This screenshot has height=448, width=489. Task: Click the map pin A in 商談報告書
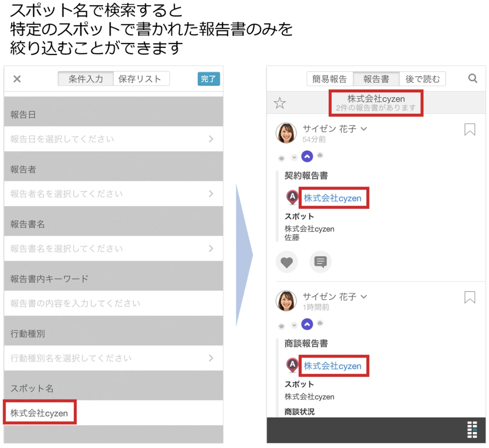pos(292,364)
